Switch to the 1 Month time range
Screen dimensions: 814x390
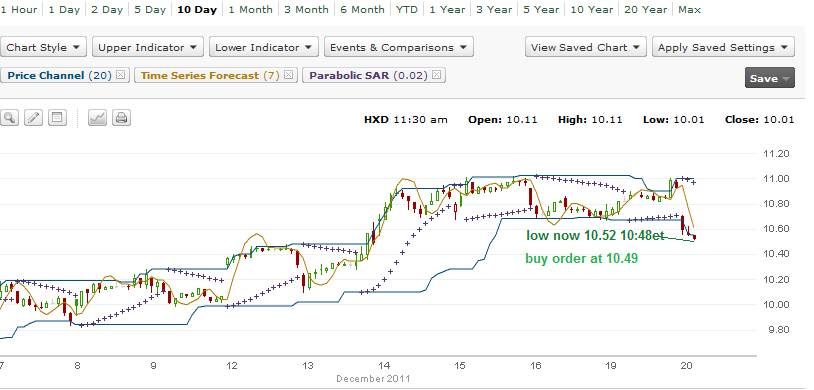tap(250, 9)
